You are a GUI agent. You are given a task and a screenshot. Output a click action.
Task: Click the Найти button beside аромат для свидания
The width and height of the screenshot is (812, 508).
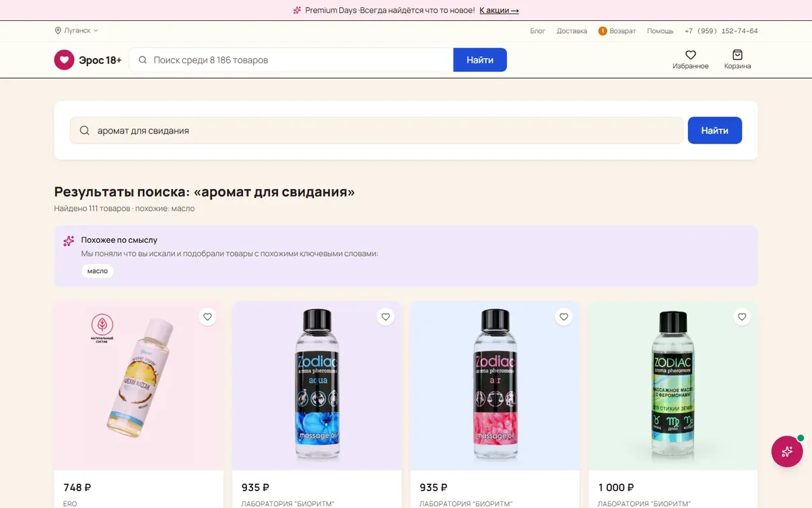pyautogui.click(x=714, y=131)
